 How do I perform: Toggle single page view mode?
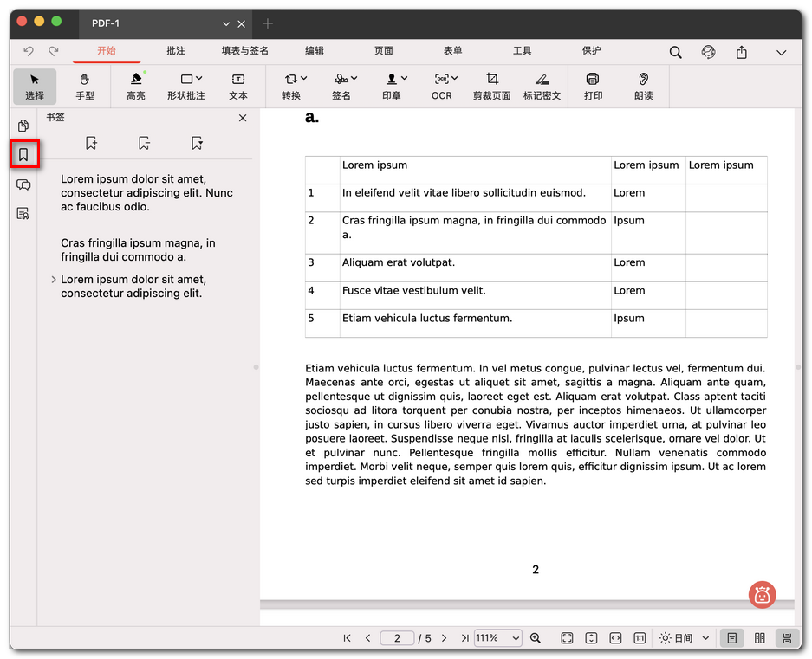point(732,638)
